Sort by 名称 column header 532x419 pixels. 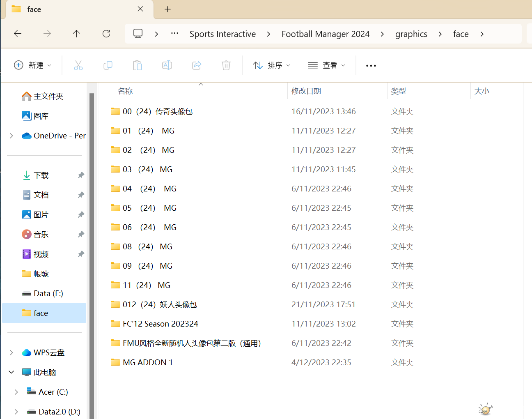[125, 91]
